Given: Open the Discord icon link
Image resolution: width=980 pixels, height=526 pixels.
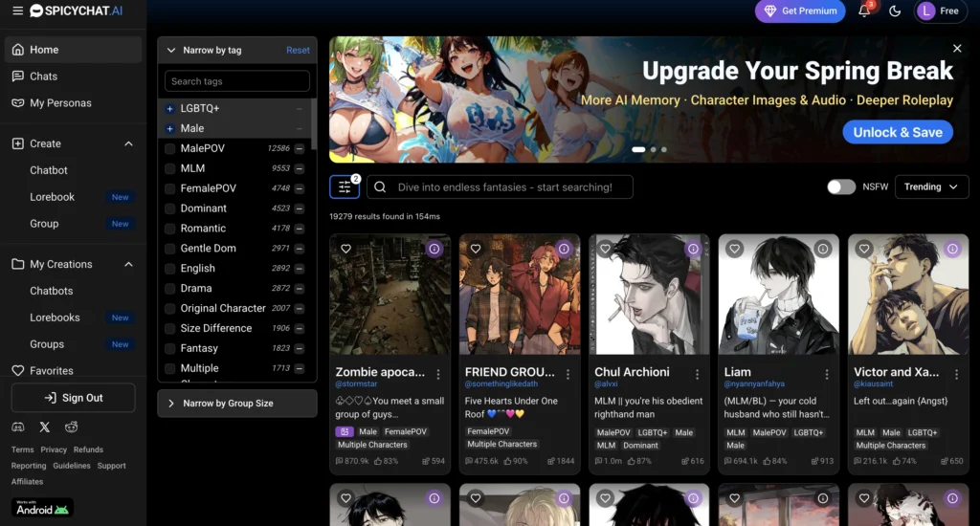Looking at the screenshot, I should pos(18,427).
